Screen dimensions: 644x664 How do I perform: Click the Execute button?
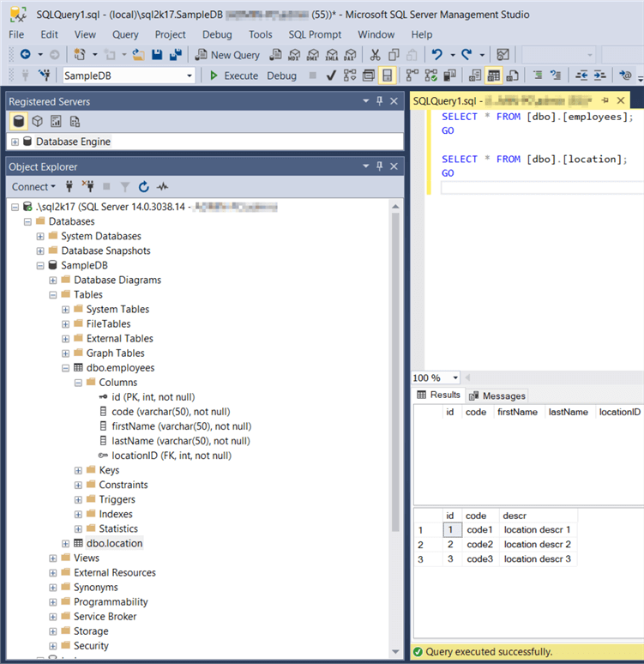(x=234, y=75)
